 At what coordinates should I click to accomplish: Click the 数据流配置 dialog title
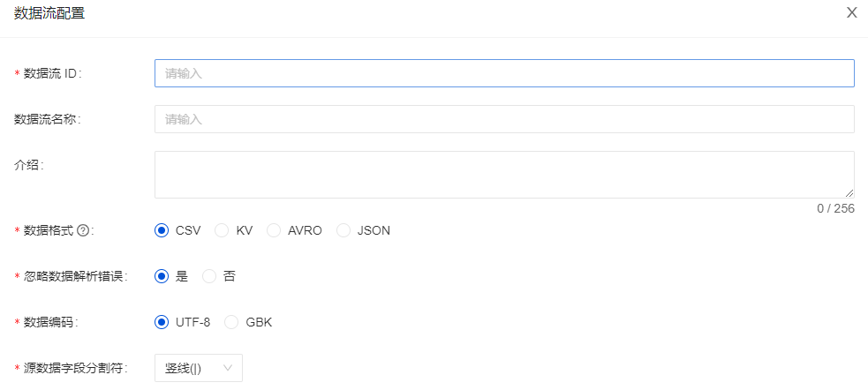[x=50, y=13]
